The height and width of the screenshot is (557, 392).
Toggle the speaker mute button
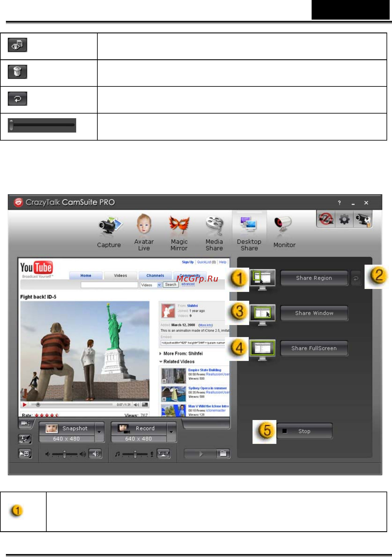(95, 454)
